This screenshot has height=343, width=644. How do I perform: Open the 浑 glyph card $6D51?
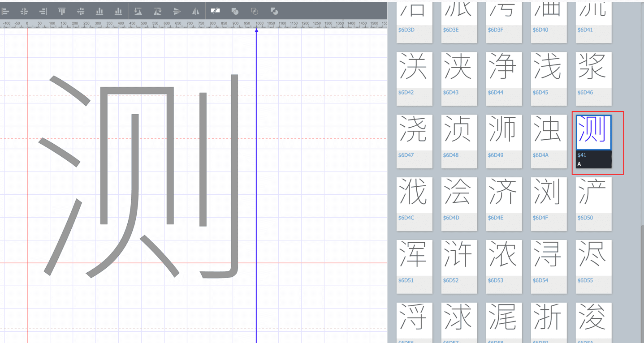click(x=415, y=267)
